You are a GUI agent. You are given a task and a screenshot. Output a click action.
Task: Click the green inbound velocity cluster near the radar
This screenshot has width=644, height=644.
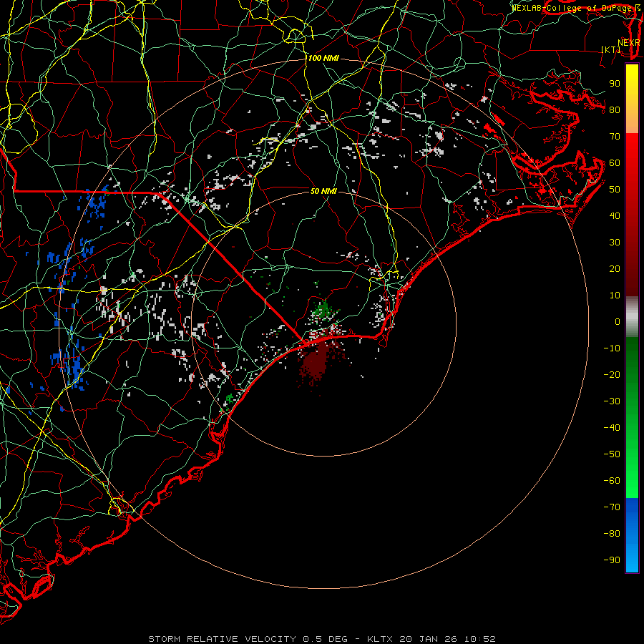point(323,310)
